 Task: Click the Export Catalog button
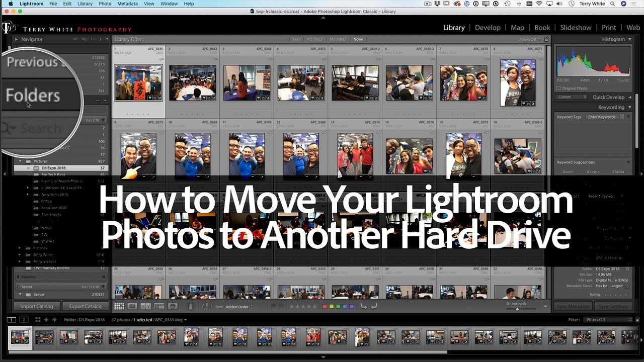(x=85, y=306)
